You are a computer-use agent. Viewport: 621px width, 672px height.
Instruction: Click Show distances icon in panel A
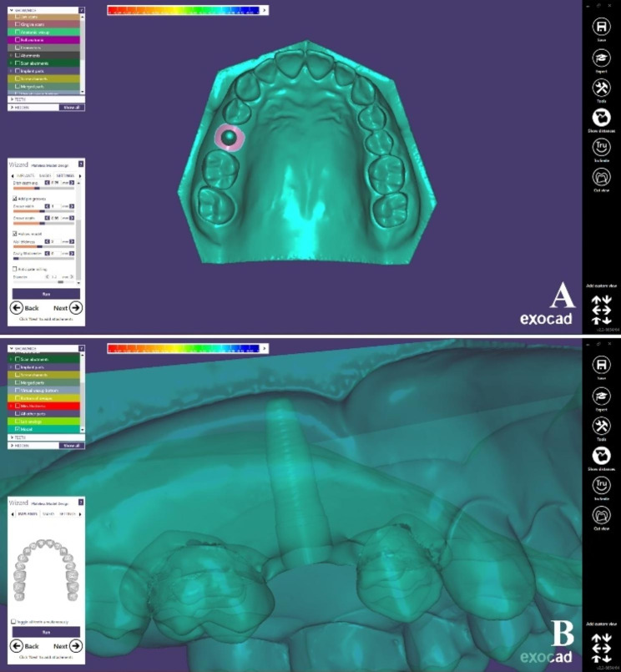pos(601,117)
